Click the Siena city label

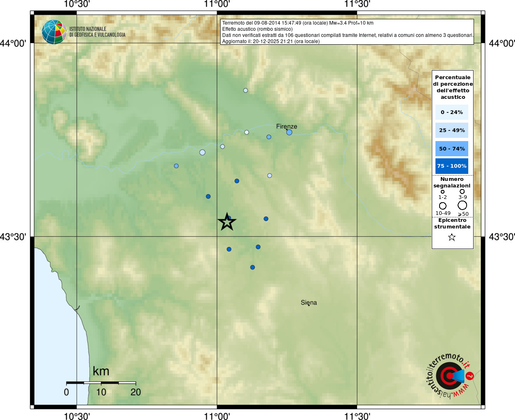(x=309, y=303)
